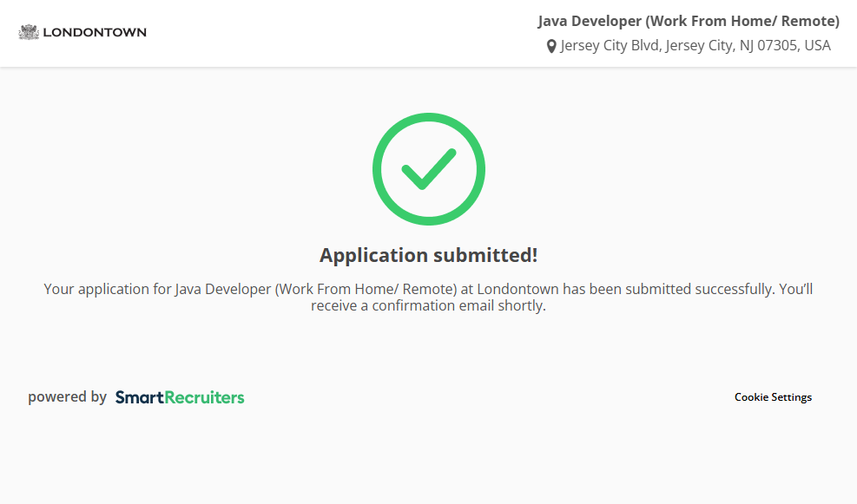857x504 pixels.
Task: Click the 'powered by' text
Action: (67, 397)
